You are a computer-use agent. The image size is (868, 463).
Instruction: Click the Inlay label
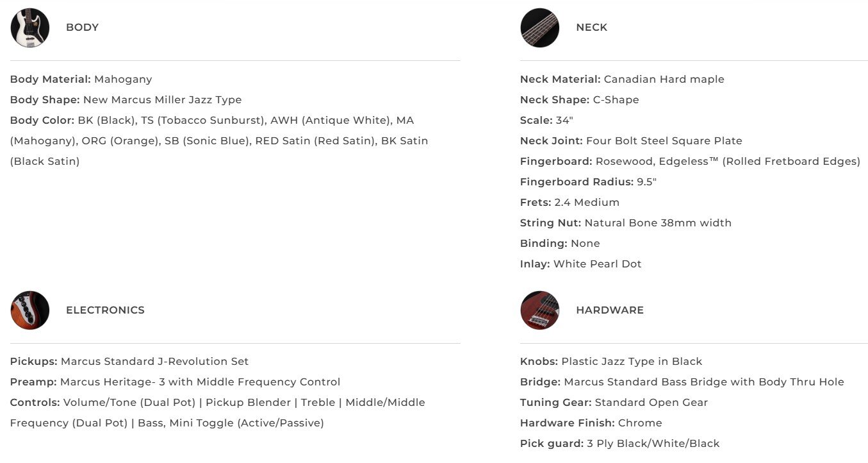click(x=535, y=264)
